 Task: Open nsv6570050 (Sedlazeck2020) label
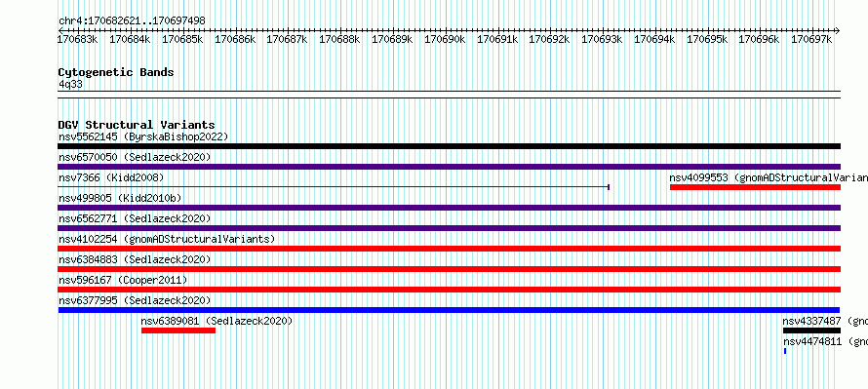(x=135, y=157)
